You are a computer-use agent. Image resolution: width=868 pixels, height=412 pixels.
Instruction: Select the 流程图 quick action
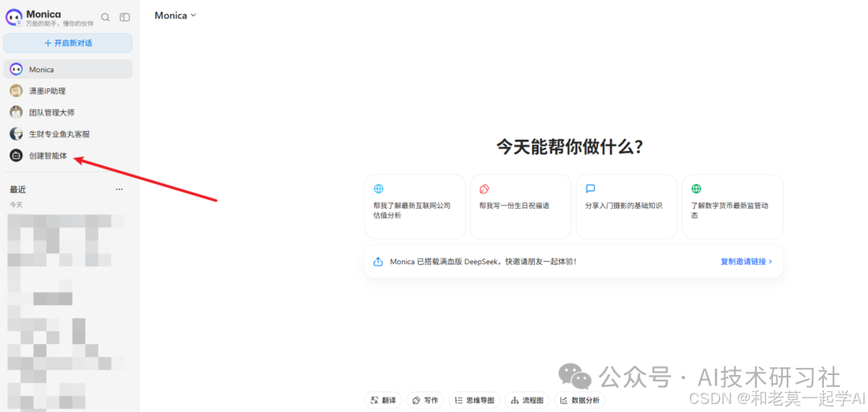click(x=527, y=401)
